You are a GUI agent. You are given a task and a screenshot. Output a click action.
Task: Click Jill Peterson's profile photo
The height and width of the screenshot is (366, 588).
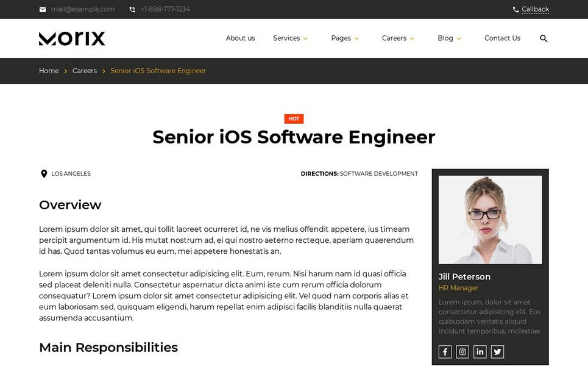(490, 220)
